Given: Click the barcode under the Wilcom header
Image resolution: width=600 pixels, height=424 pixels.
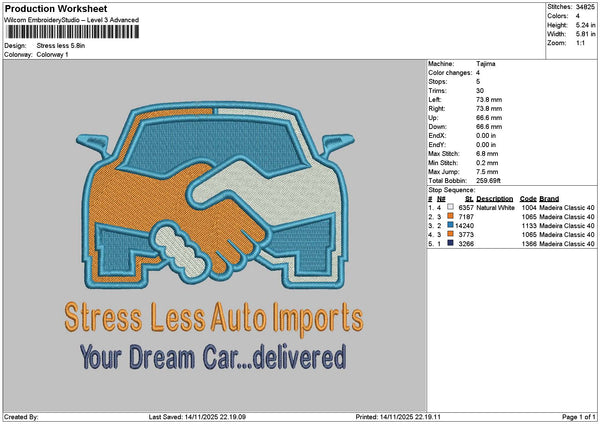Looking at the screenshot, I should pyautogui.click(x=72, y=33).
